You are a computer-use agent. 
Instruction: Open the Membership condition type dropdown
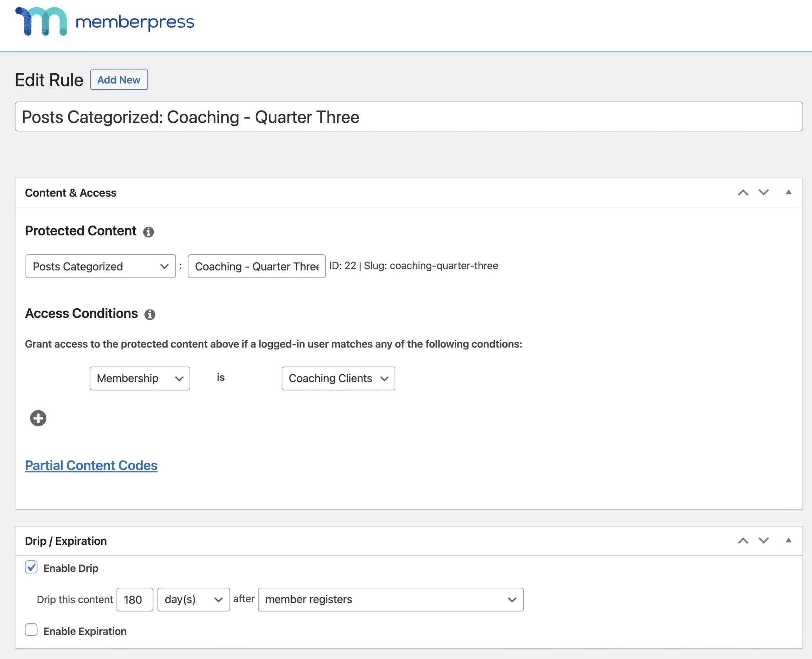tap(140, 378)
